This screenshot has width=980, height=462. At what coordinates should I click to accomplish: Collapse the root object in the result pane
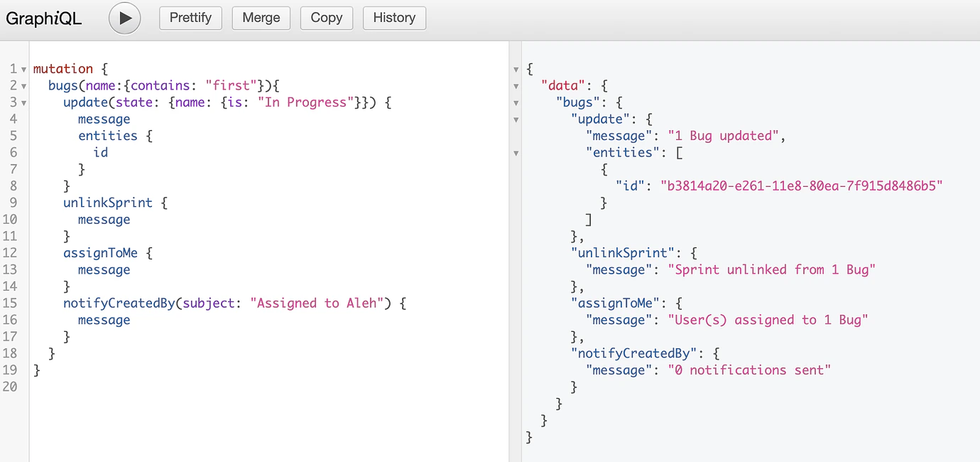516,70
